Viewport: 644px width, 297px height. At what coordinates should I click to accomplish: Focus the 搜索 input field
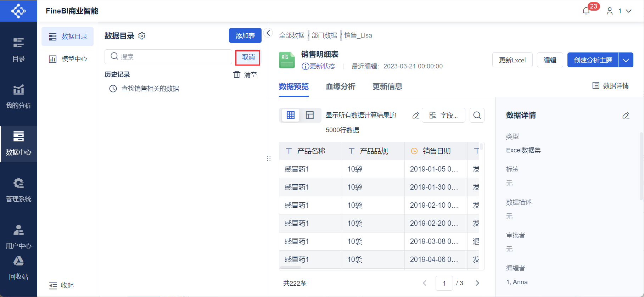pyautogui.click(x=168, y=57)
